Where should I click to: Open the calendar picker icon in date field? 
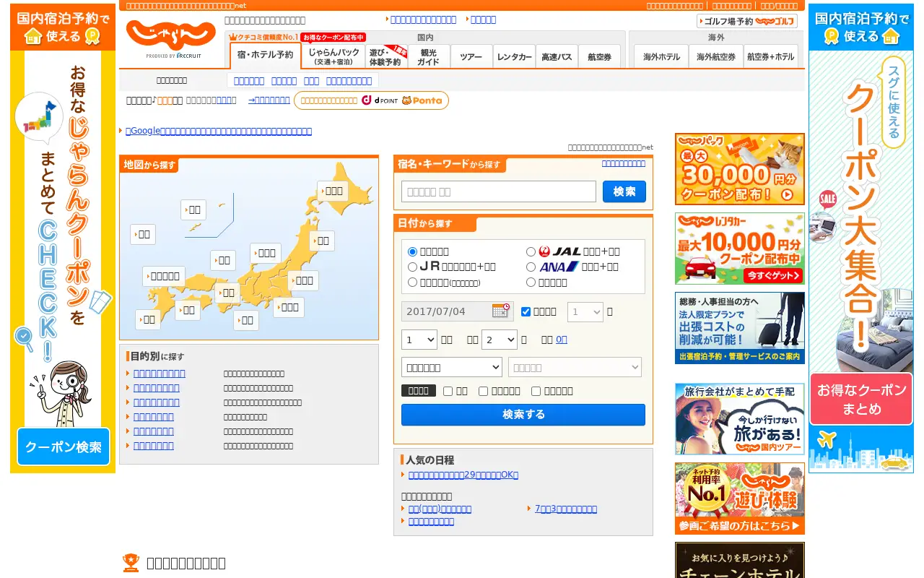(501, 311)
